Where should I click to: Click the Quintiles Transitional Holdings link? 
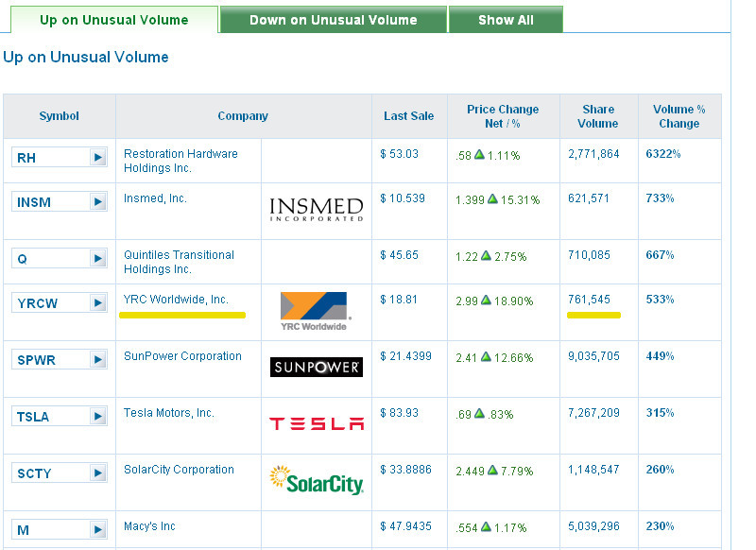click(179, 262)
